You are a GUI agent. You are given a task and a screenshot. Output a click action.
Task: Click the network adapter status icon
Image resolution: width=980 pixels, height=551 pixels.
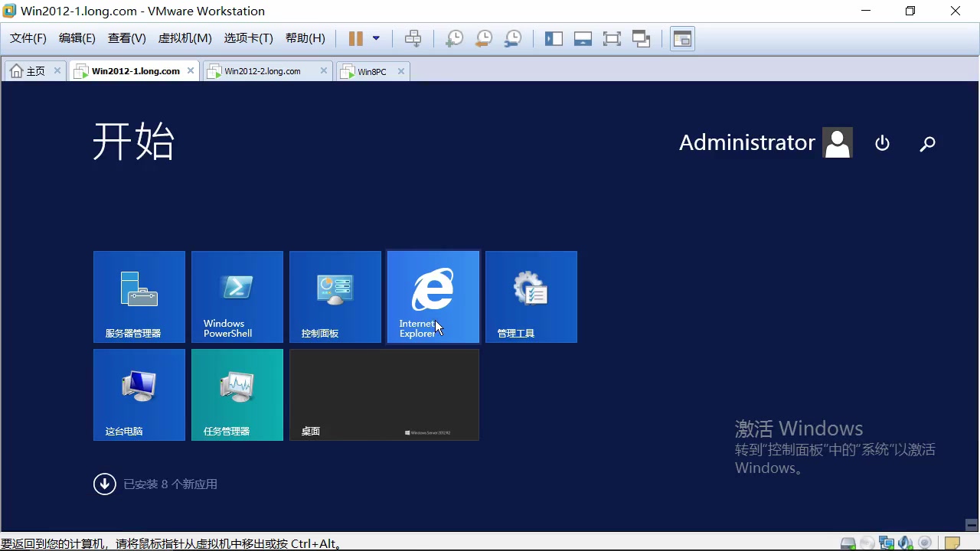[x=887, y=543]
